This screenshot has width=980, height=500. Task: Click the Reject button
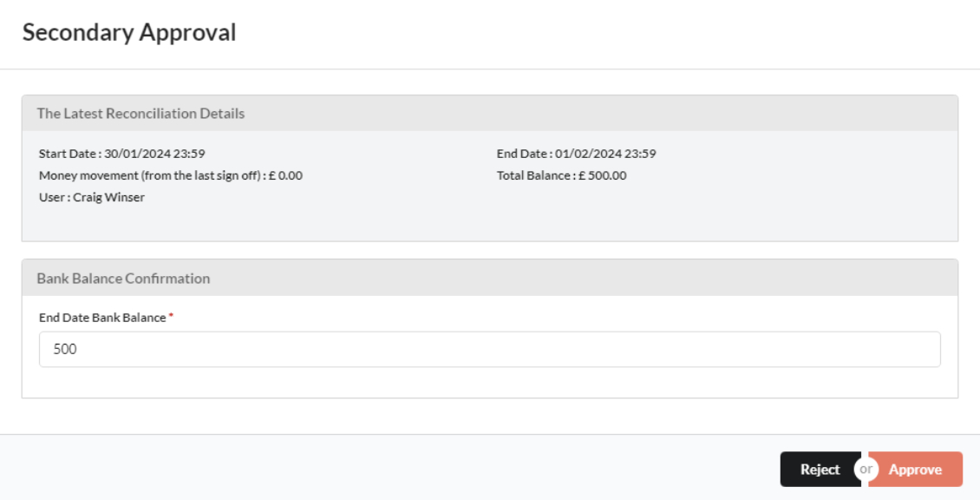(820, 470)
